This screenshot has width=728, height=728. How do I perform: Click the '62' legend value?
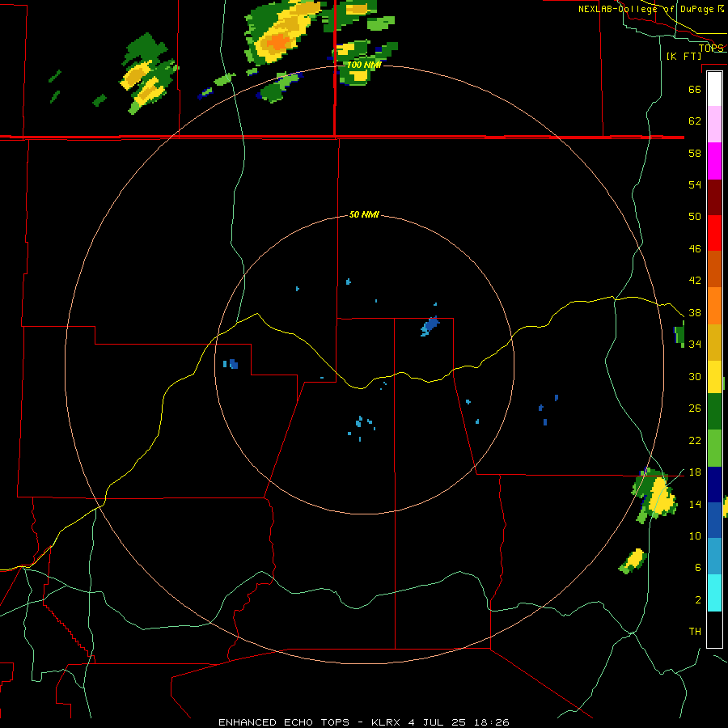pos(695,121)
